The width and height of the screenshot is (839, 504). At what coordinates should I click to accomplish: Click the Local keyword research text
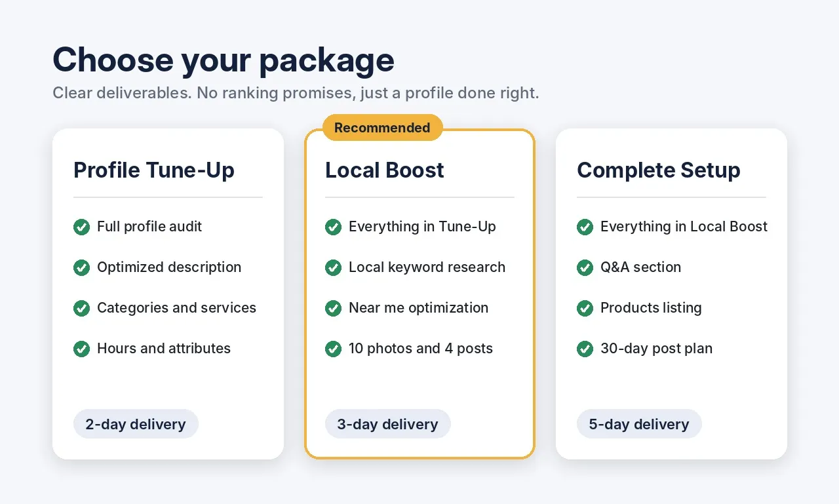click(427, 267)
